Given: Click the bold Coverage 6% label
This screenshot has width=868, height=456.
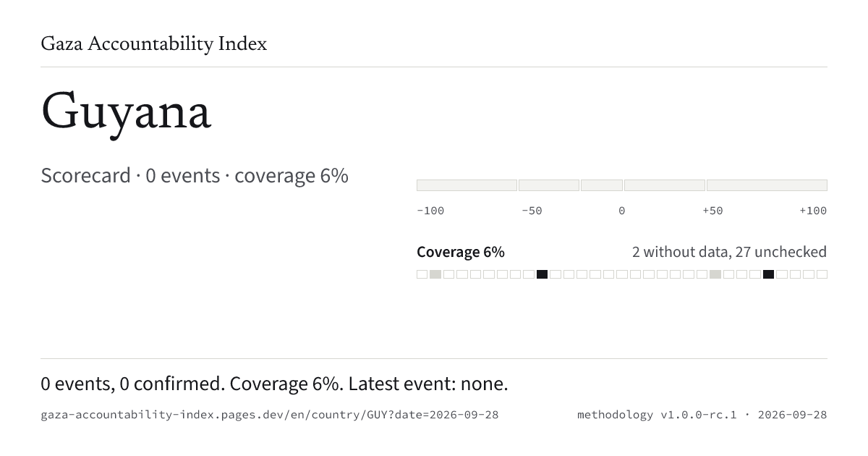Looking at the screenshot, I should pyautogui.click(x=461, y=252).
